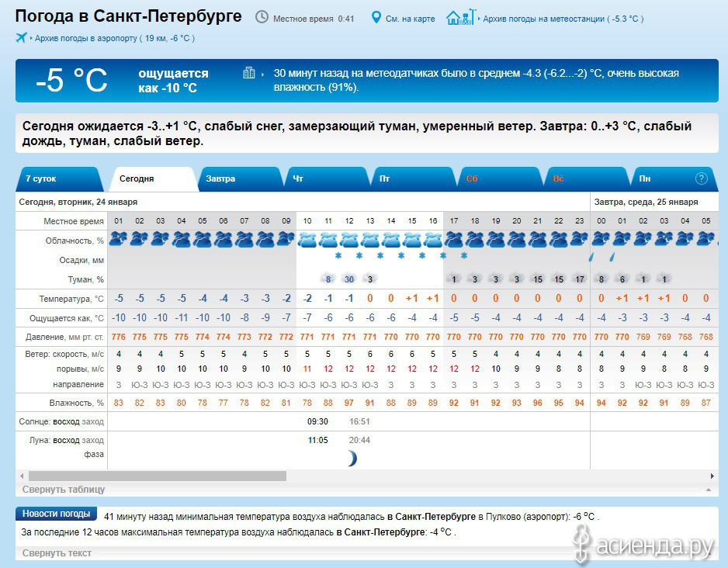Click the first raindrop icon in tomorrow's precipitation

[x=591, y=257]
